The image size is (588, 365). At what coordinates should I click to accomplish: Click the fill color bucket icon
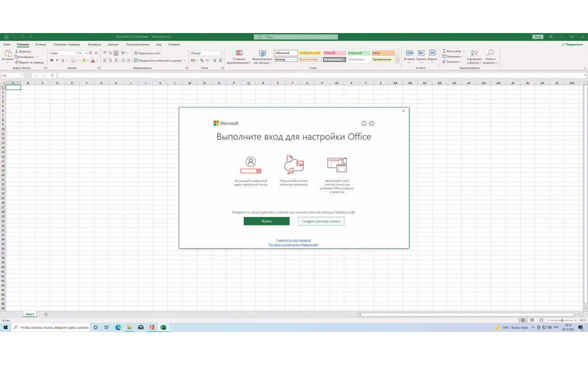point(84,60)
